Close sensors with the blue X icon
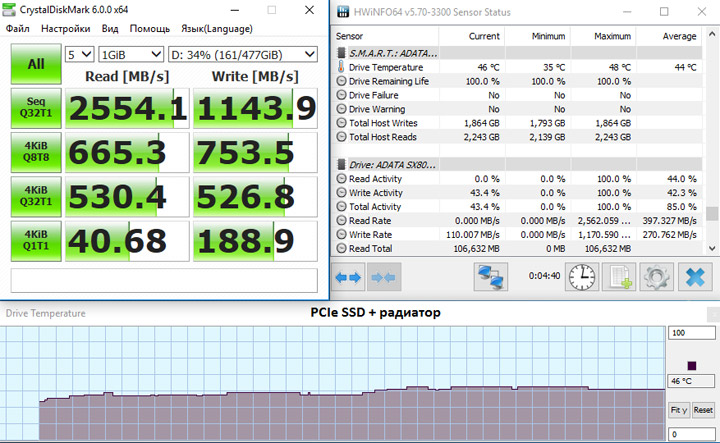The width and height of the screenshot is (720, 443). coord(695,277)
